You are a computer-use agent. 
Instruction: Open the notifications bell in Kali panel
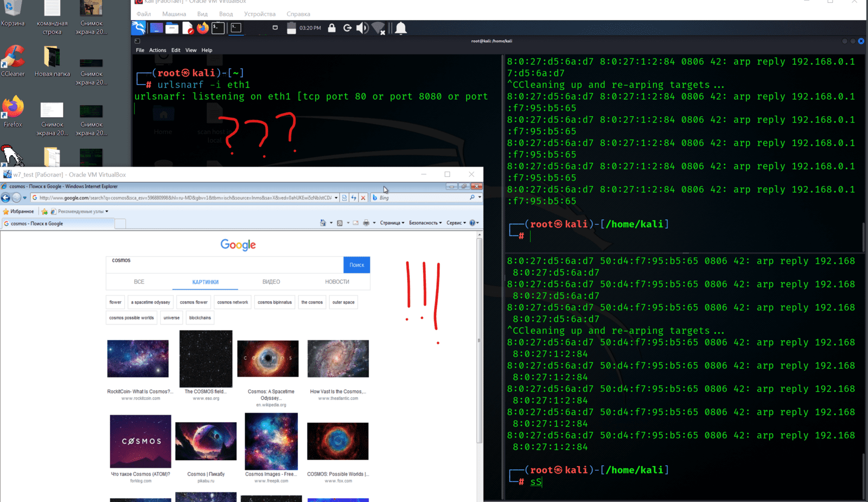[x=401, y=28]
